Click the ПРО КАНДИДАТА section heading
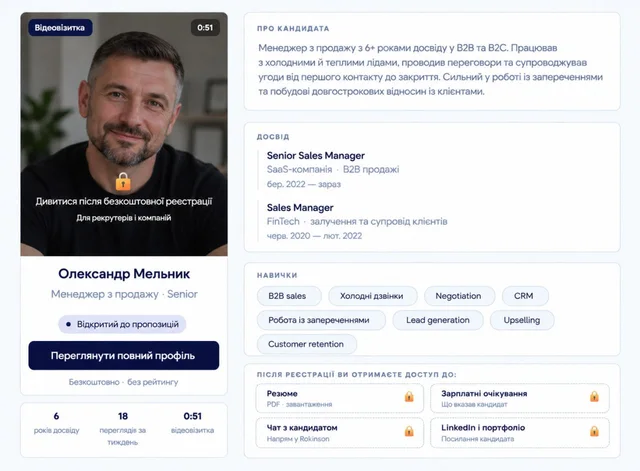Image resolution: width=640 pixels, height=471 pixels. 293,29
